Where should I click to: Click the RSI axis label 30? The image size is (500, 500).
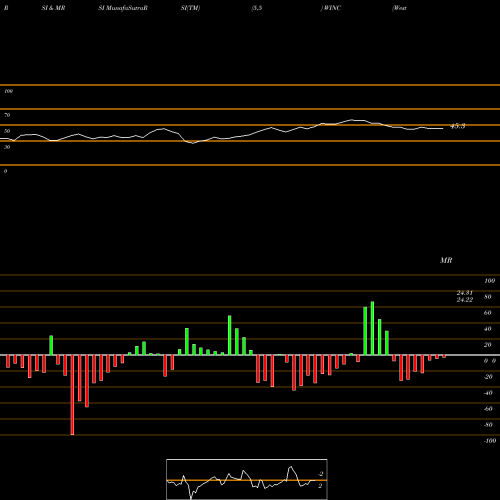(x=7, y=147)
